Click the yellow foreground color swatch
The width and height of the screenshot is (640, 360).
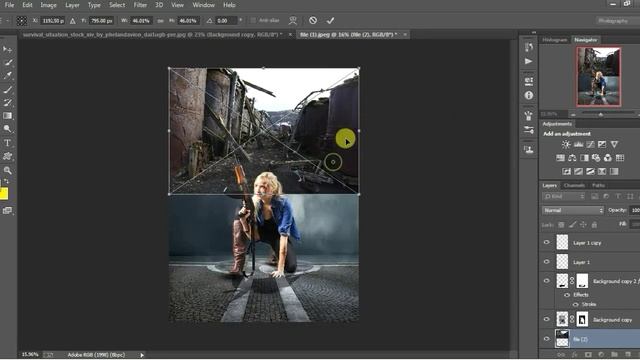click(x=4, y=193)
